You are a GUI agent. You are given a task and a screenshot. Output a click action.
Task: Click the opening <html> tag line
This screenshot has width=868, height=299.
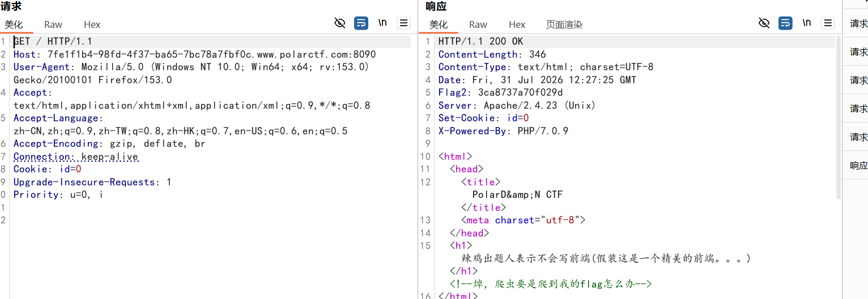455,157
